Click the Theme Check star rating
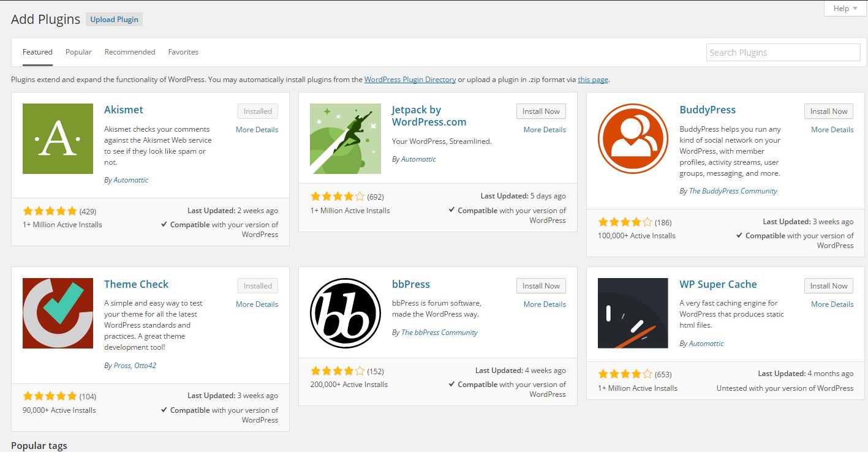 tap(50, 396)
